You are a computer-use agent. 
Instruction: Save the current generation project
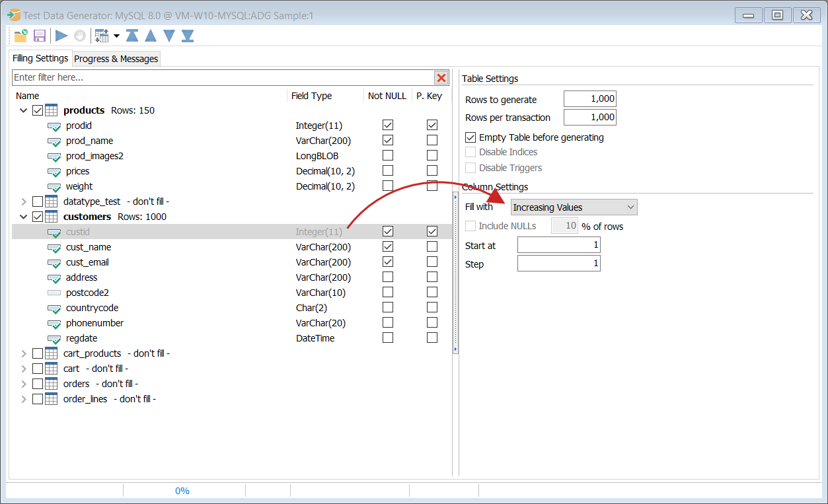(x=39, y=36)
